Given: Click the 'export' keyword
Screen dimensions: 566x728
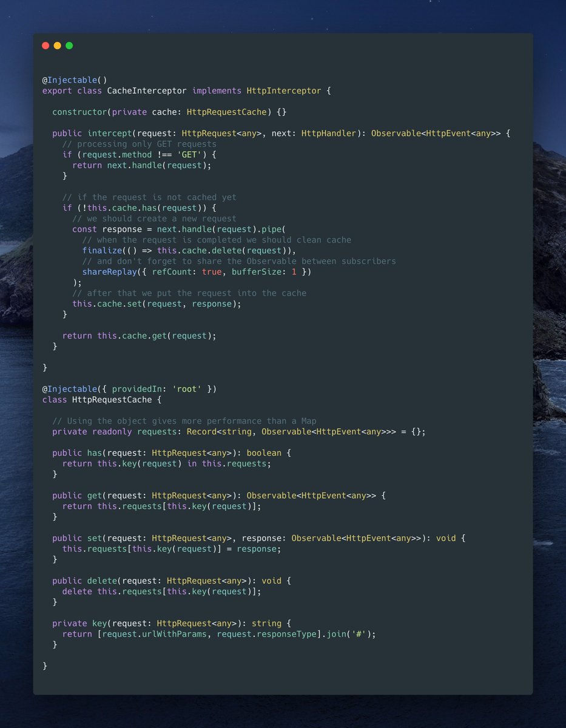Looking at the screenshot, I should [x=57, y=90].
